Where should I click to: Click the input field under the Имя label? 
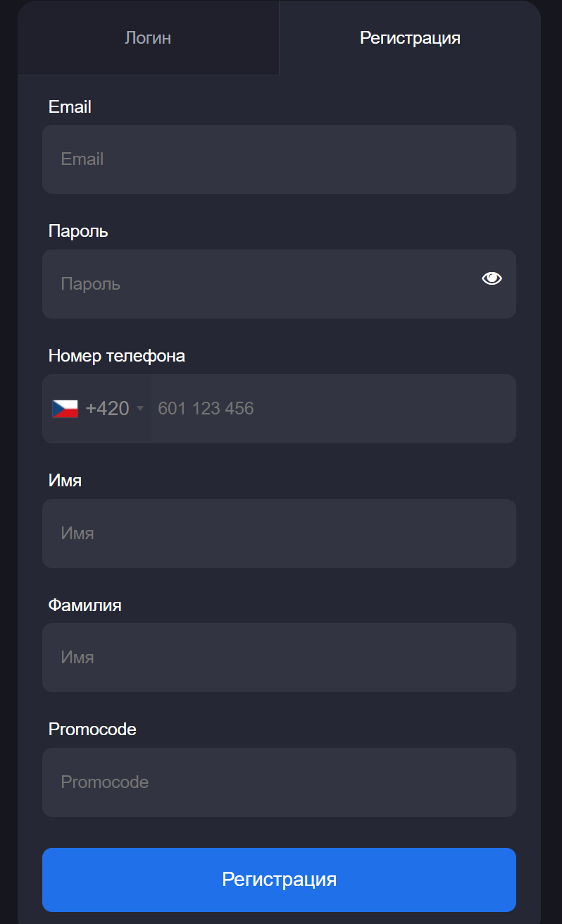coord(279,534)
